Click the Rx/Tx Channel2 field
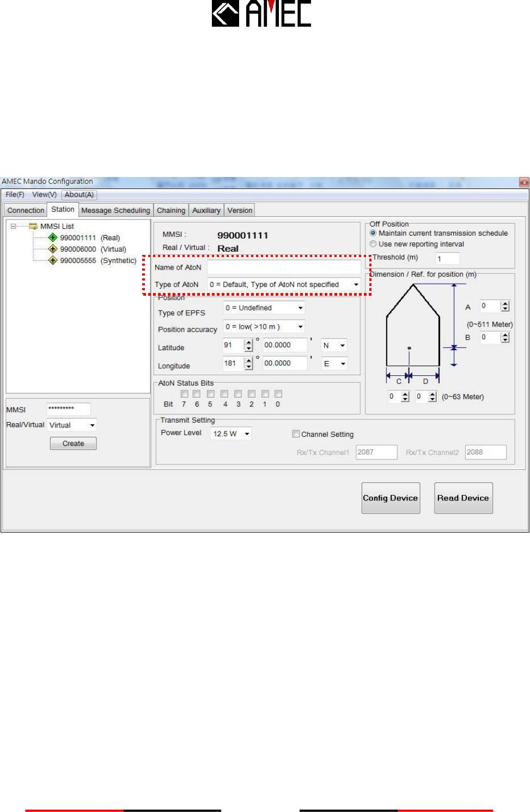 [486, 452]
